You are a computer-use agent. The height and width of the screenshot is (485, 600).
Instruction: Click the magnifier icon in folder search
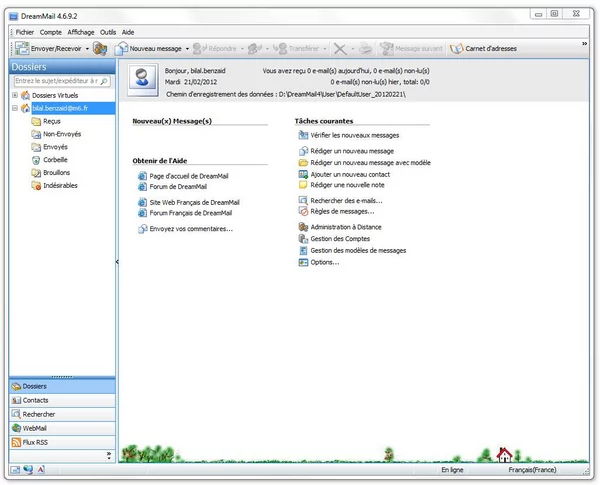click(x=104, y=81)
